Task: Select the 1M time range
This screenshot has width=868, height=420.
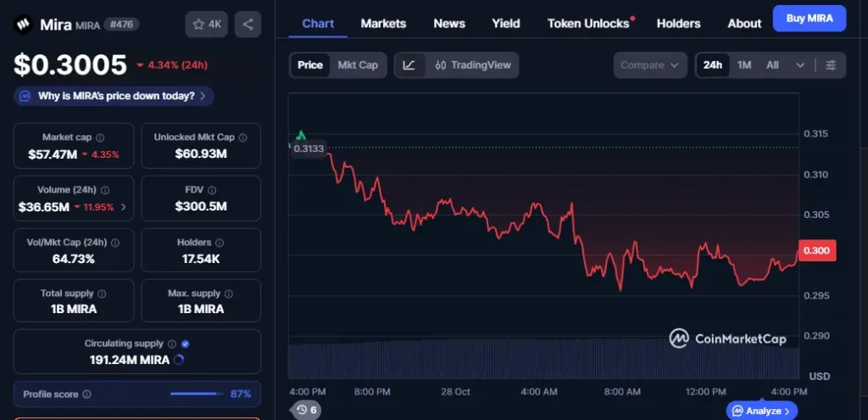Action: 743,65
